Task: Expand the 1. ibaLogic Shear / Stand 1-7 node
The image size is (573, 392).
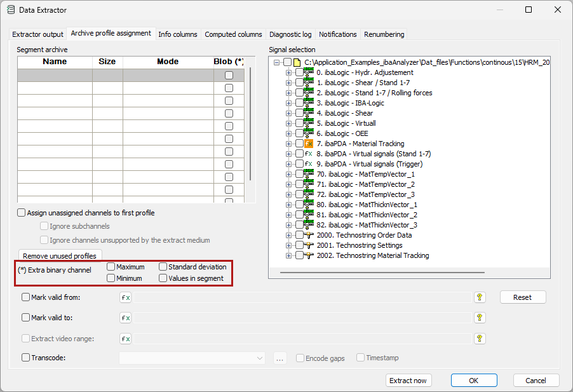Action: 288,83
